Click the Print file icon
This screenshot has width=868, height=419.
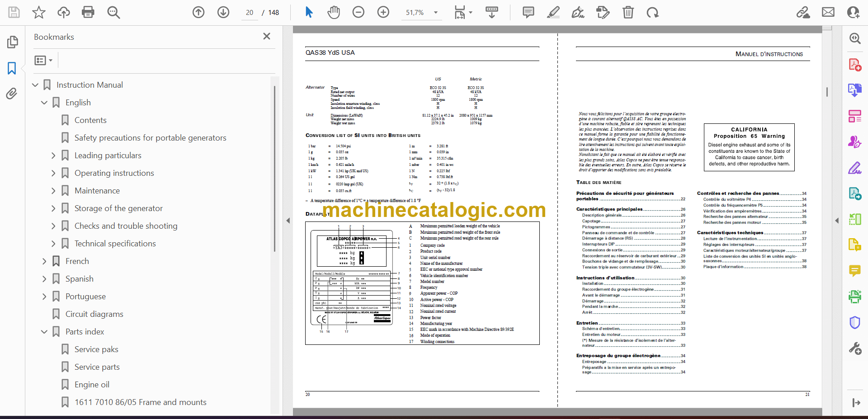tap(88, 12)
